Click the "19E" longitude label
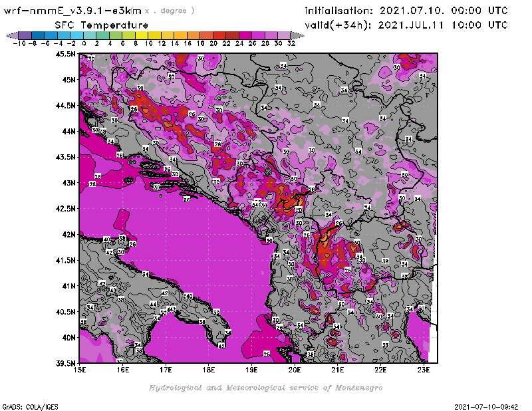The width and height of the screenshot is (532, 411). pyautogui.click(x=252, y=370)
